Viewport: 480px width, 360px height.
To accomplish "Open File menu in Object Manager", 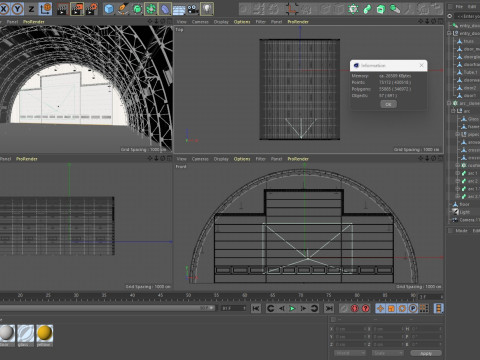I will (459, 6).
